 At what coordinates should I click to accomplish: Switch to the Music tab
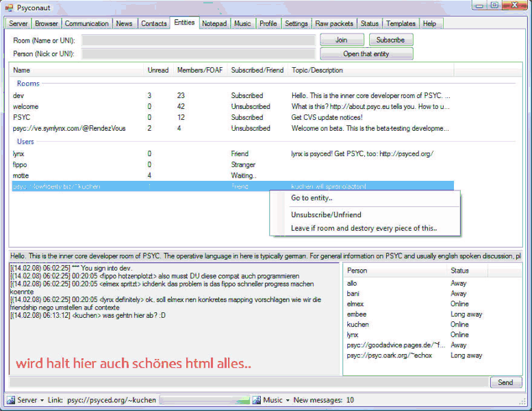click(x=242, y=23)
